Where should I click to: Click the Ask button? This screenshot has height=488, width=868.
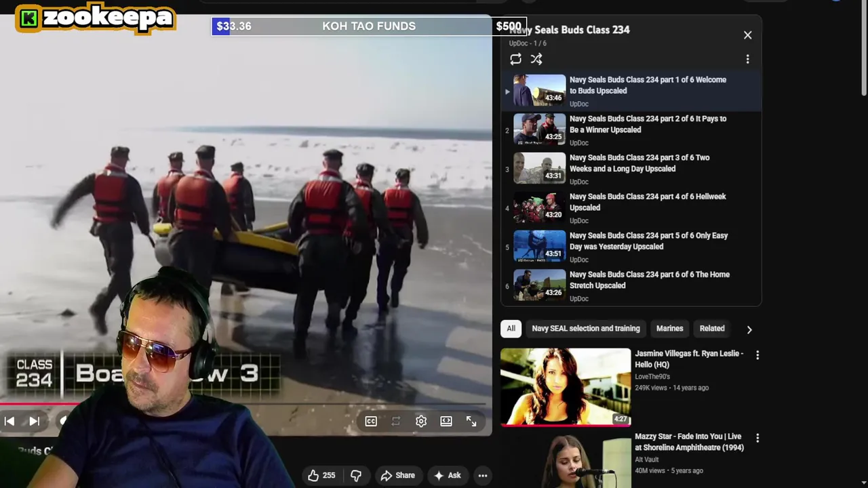pyautogui.click(x=447, y=476)
